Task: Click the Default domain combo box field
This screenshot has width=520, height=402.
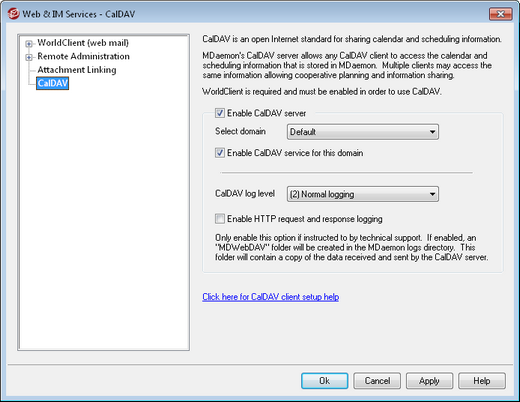Action: (363, 132)
